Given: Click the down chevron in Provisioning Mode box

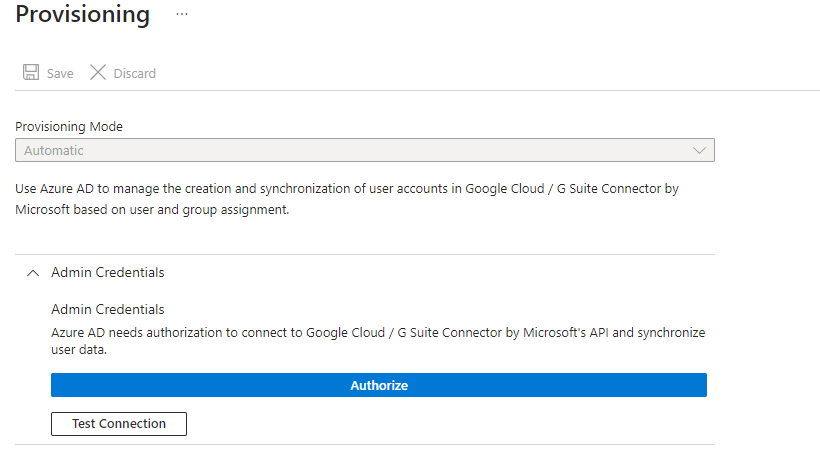Looking at the screenshot, I should (699, 150).
